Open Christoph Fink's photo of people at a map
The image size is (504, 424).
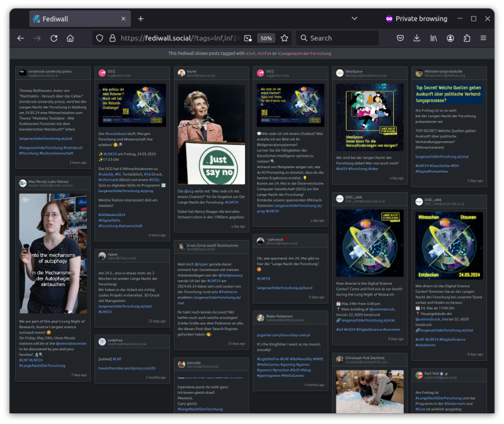point(370,391)
